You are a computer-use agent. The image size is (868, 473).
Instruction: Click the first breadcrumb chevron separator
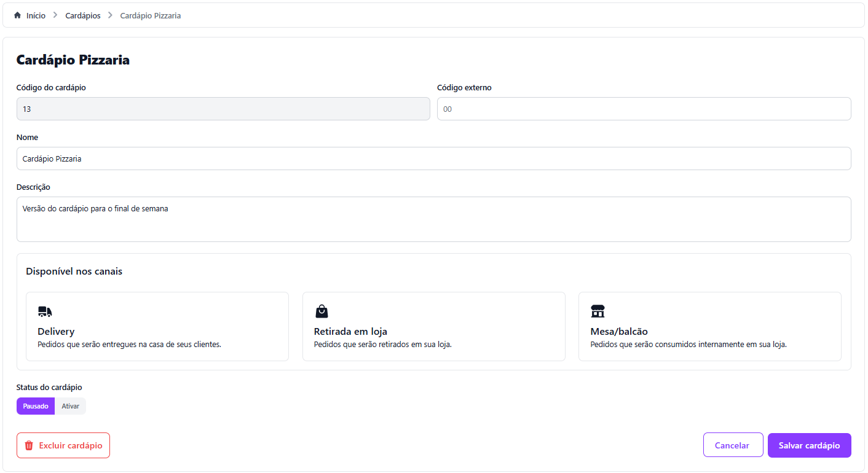55,15
